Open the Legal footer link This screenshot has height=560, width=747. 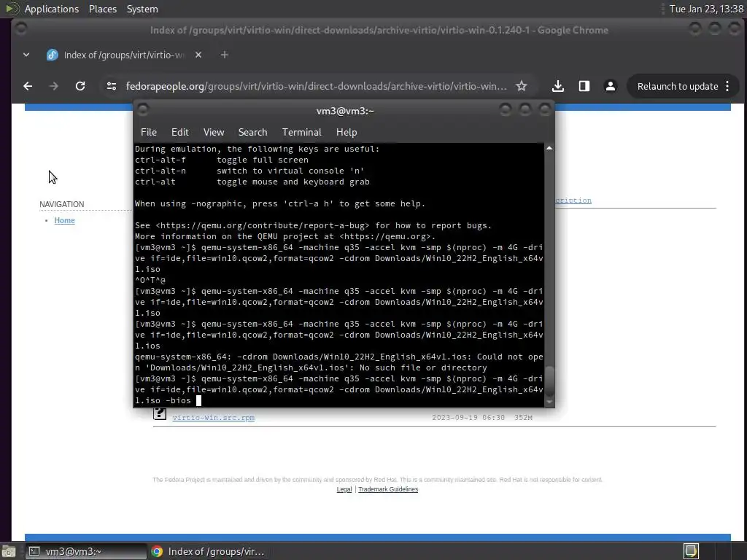point(344,489)
